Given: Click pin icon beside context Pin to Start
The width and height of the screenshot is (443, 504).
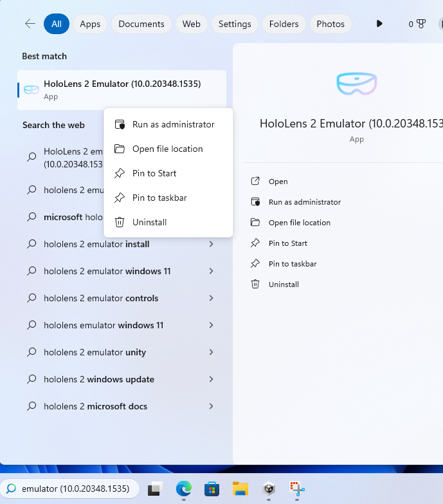Looking at the screenshot, I should point(120,173).
